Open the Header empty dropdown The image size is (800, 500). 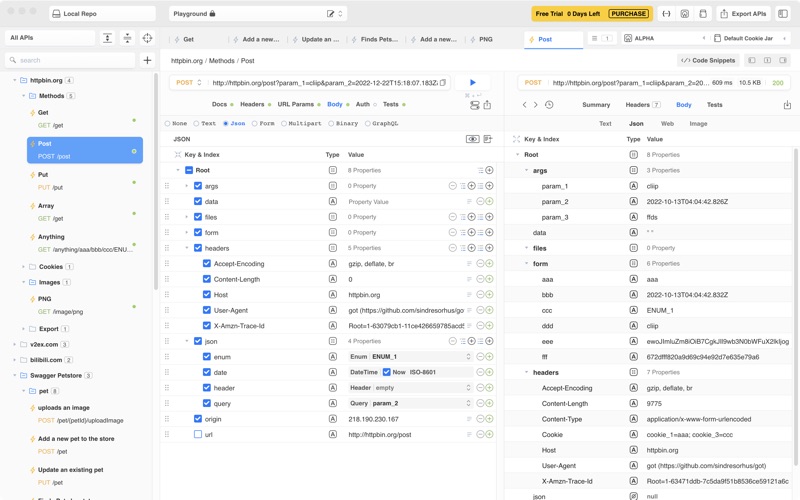[x=410, y=388]
